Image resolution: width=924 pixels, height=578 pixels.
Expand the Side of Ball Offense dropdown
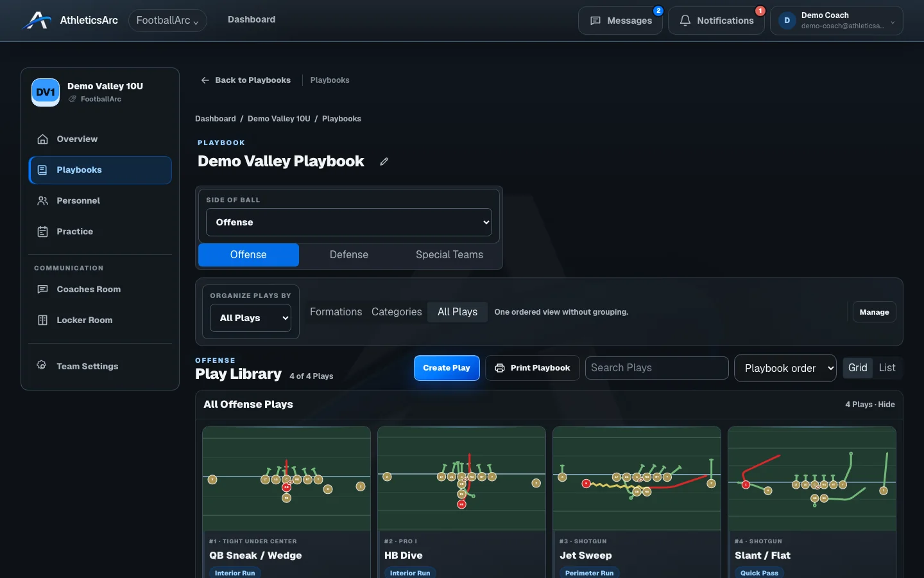[349, 222]
